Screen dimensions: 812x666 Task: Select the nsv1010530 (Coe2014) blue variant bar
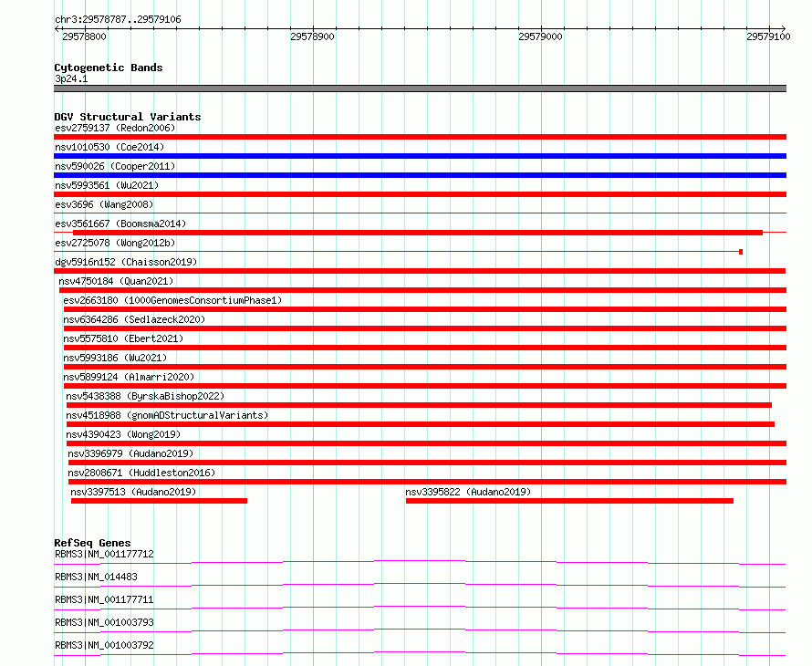(420, 156)
